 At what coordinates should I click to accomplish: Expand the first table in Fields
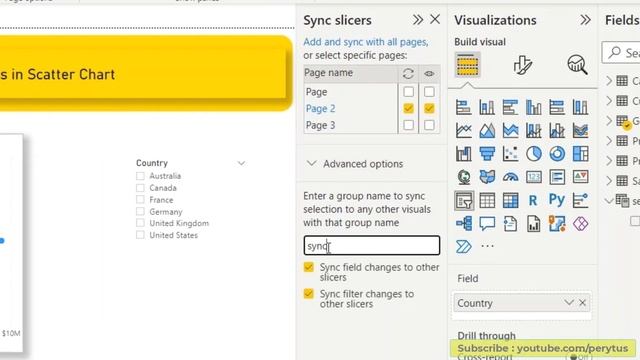tap(609, 80)
